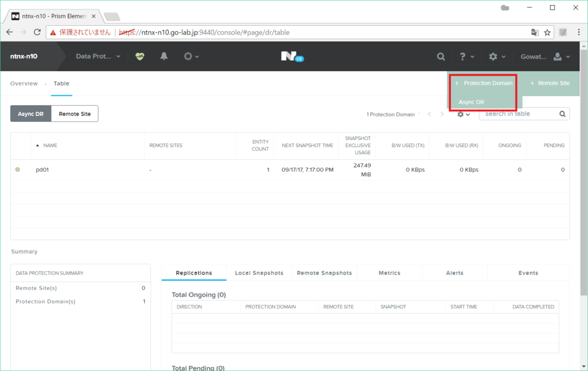
Task: Open the Replications tab
Action: point(194,273)
